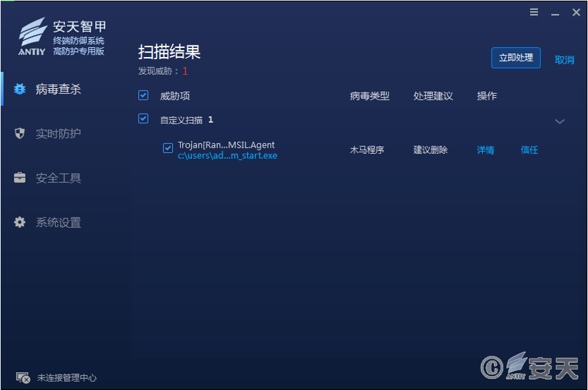588x390 pixels.
Task: Click the 未连接管理中心 status text
Action: tap(66, 378)
